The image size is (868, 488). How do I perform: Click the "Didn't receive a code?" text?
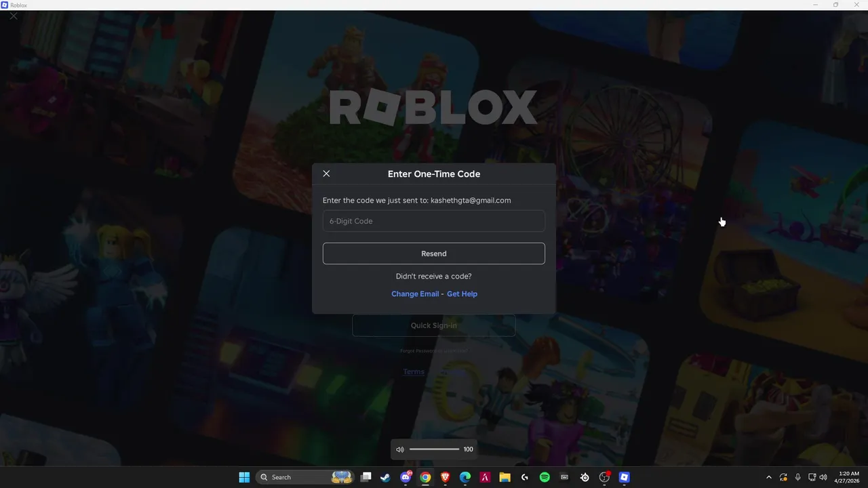[434, 276]
